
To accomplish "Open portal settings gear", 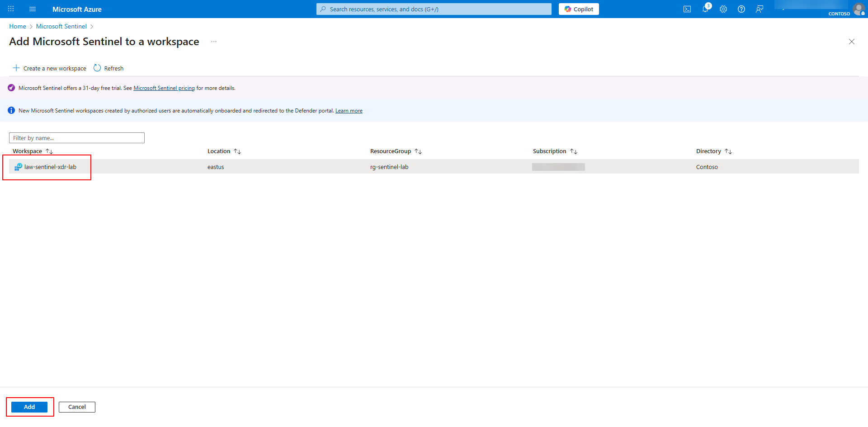I will pos(723,9).
